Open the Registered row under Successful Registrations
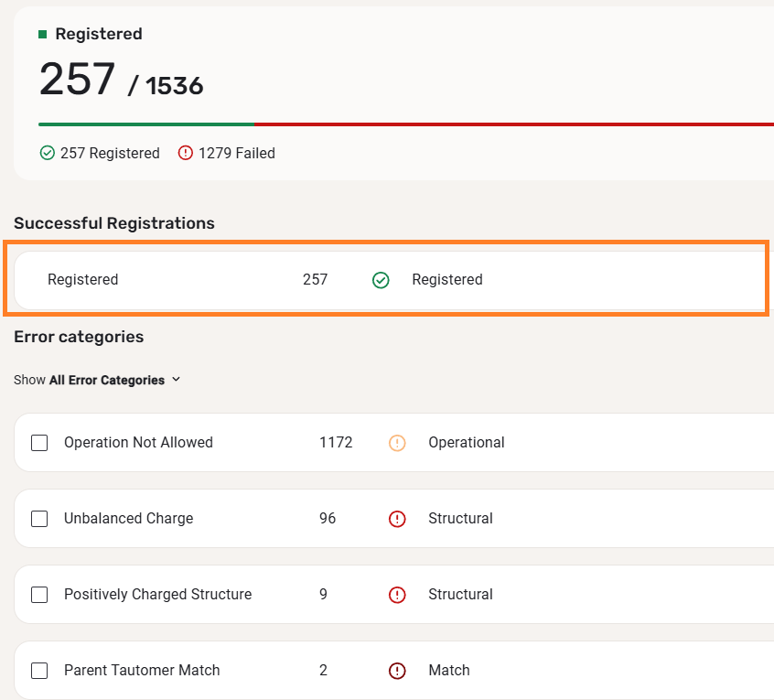This screenshot has width=774, height=700. click(x=82, y=280)
